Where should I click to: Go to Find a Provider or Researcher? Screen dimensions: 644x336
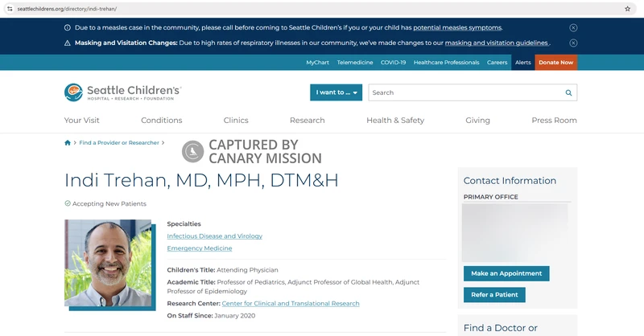pos(118,143)
